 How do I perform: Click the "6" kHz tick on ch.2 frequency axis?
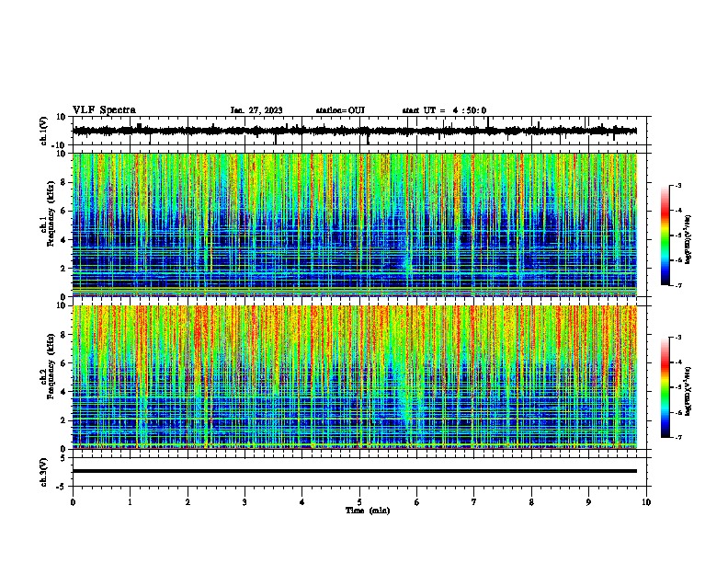click(63, 363)
